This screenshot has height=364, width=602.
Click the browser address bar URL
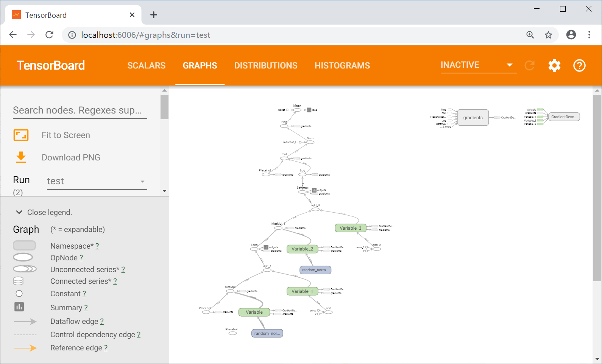click(146, 35)
